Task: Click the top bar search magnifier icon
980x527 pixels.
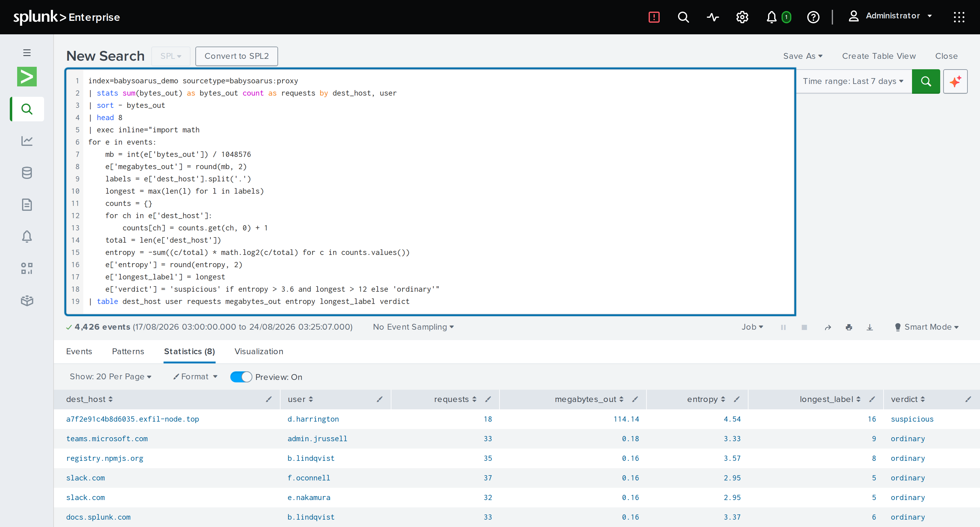Action: (683, 17)
